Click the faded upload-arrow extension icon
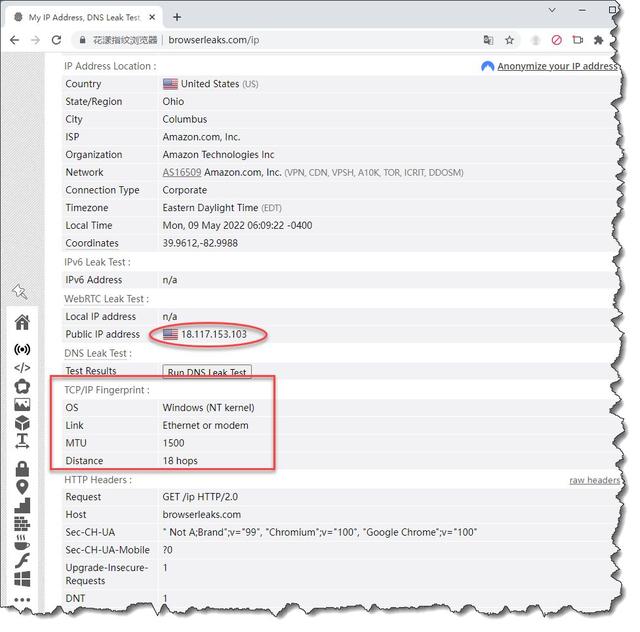The image size is (640, 632). pyautogui.click(x=536, y=40)
